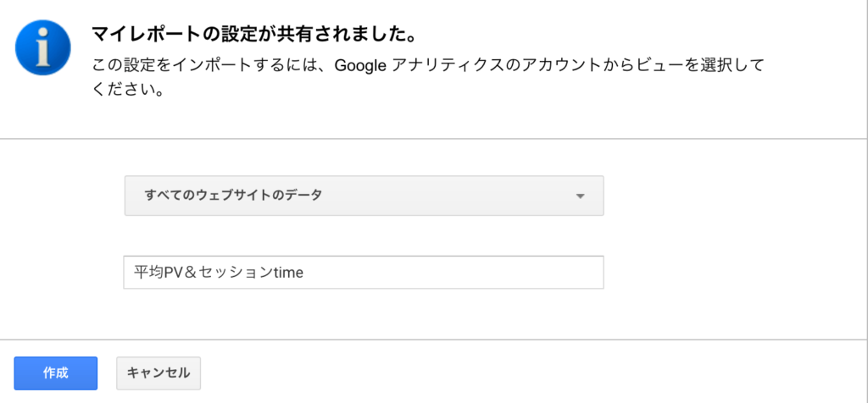Image resolution: width=868 pixels, height=403 pixels.
Task: Focus the 平均PV＆セッションtime name field
Action: (x=363, y=272)
